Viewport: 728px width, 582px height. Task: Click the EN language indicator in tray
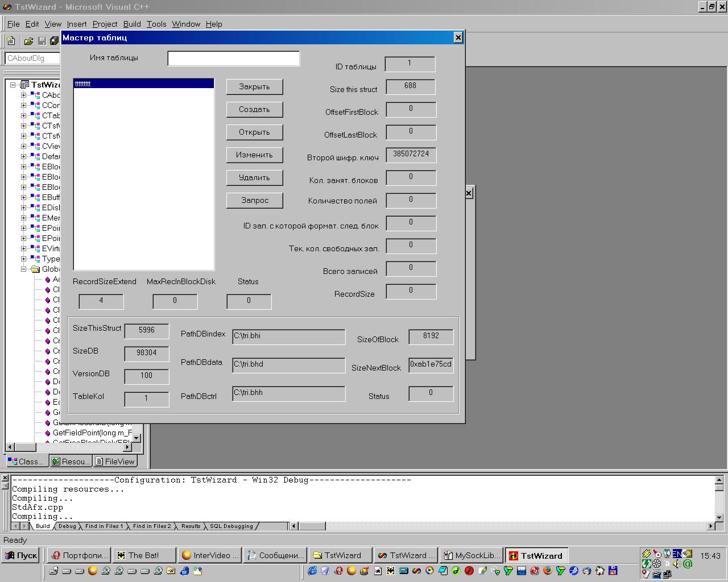(677, 554)
